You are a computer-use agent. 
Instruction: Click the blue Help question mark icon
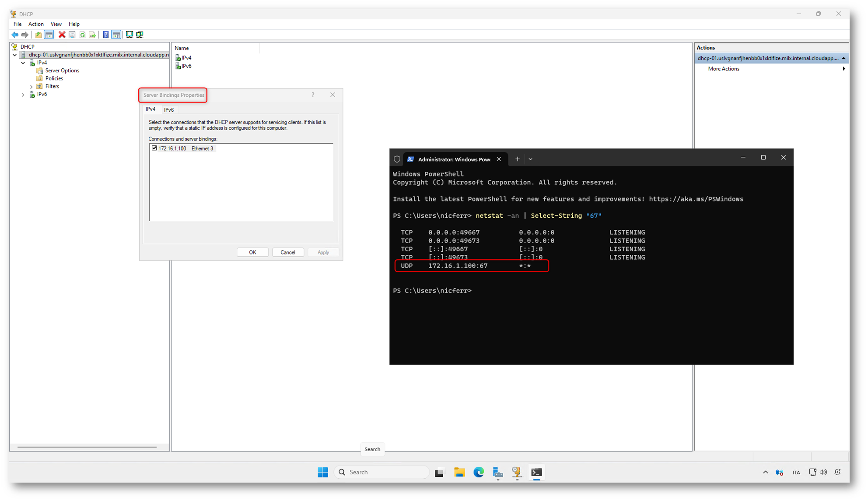click(105, 35)
